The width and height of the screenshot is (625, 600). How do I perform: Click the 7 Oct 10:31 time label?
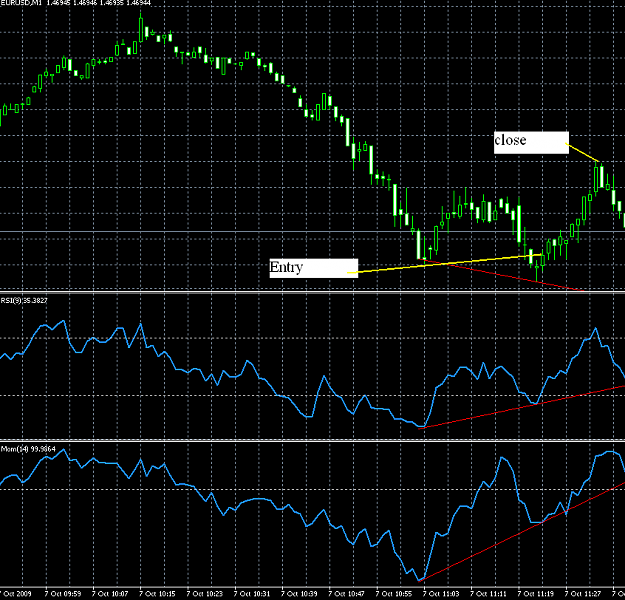[x=252, y=594]
